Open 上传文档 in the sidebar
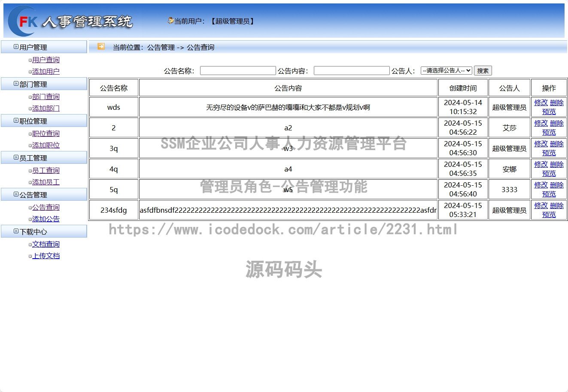 [x=46, y=256]
